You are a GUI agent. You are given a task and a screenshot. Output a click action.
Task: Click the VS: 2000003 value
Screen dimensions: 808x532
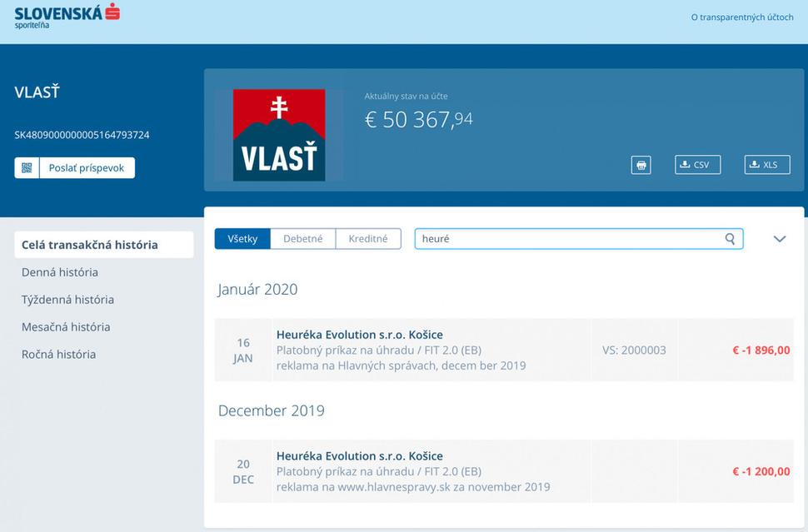[x=634, y=351]
